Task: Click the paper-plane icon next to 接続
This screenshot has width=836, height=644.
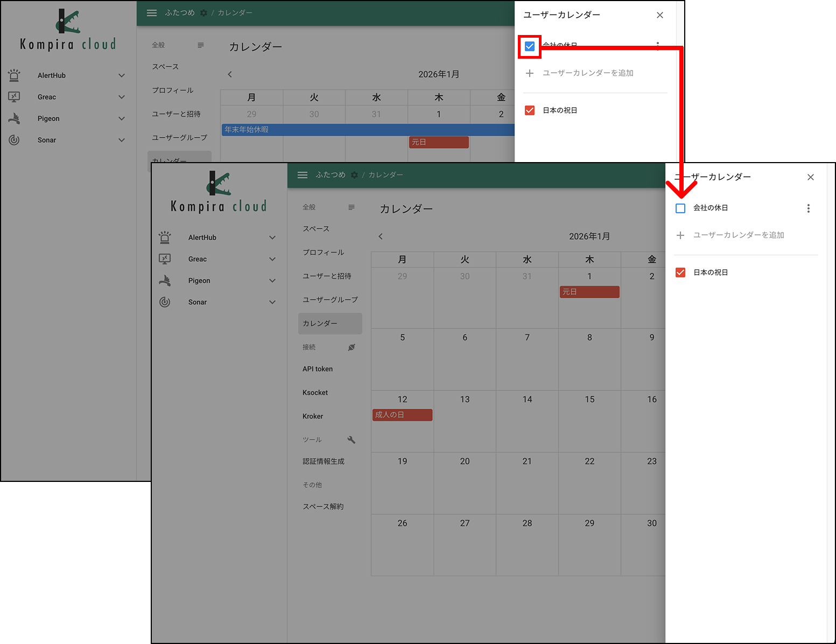Action: click(352, 347)
